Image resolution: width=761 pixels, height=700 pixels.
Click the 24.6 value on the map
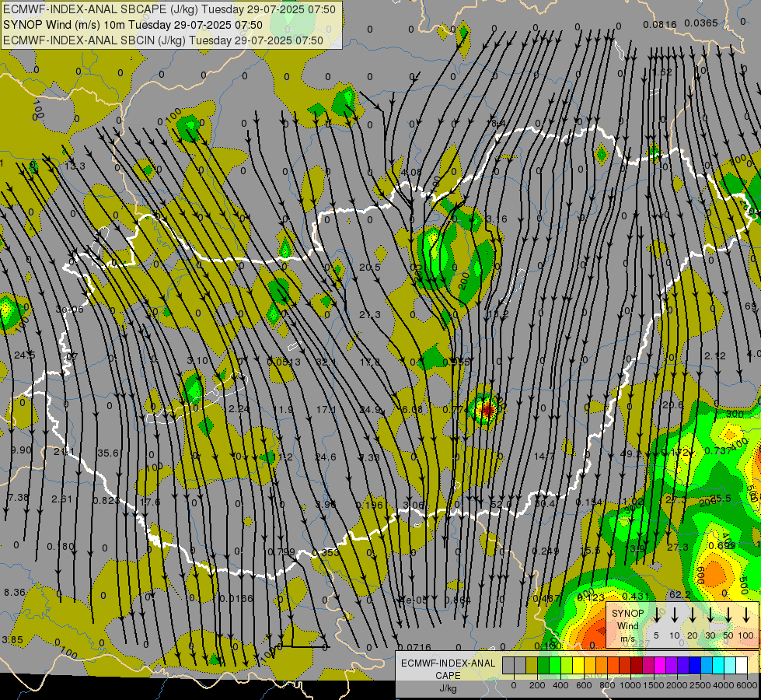(326, 457)
